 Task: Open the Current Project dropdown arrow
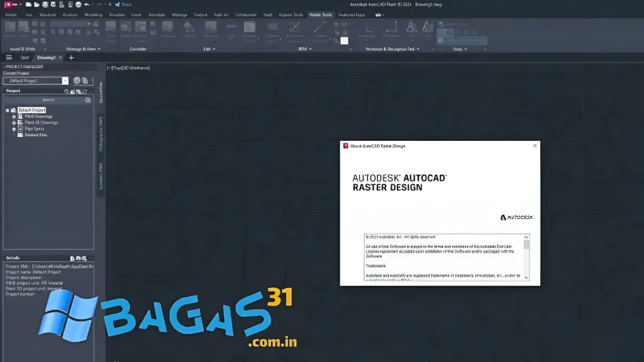65,81
